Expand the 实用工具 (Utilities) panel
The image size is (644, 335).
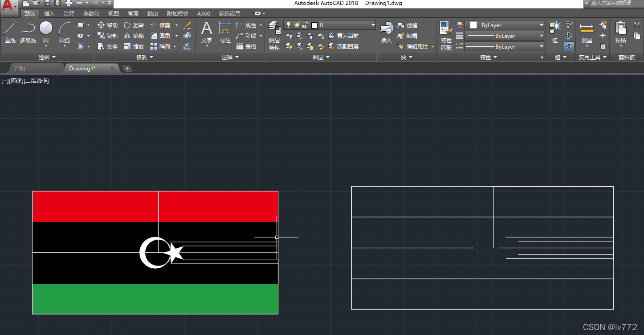592,57
